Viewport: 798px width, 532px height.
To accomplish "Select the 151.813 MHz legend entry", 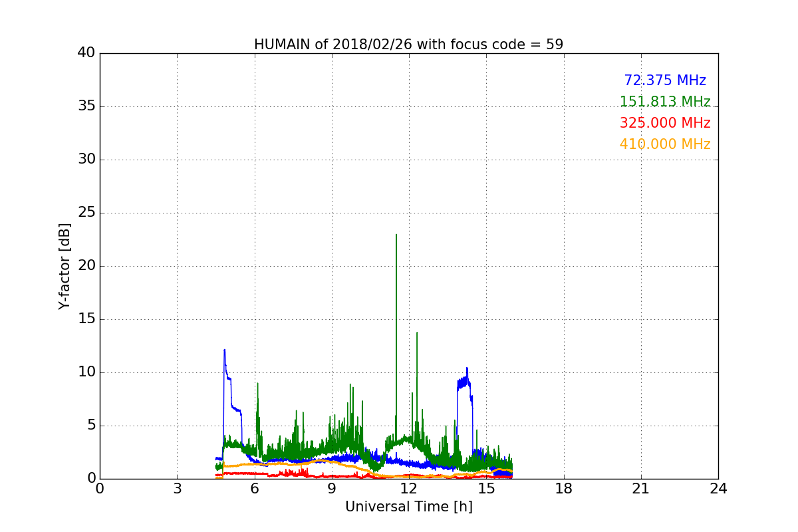I will (664, 102).
